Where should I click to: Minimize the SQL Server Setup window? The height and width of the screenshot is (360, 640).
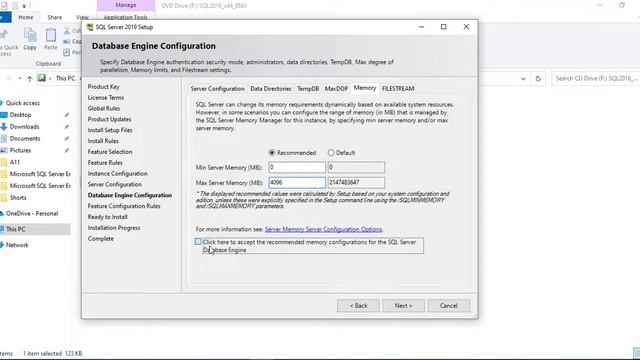tap(421, 27)
